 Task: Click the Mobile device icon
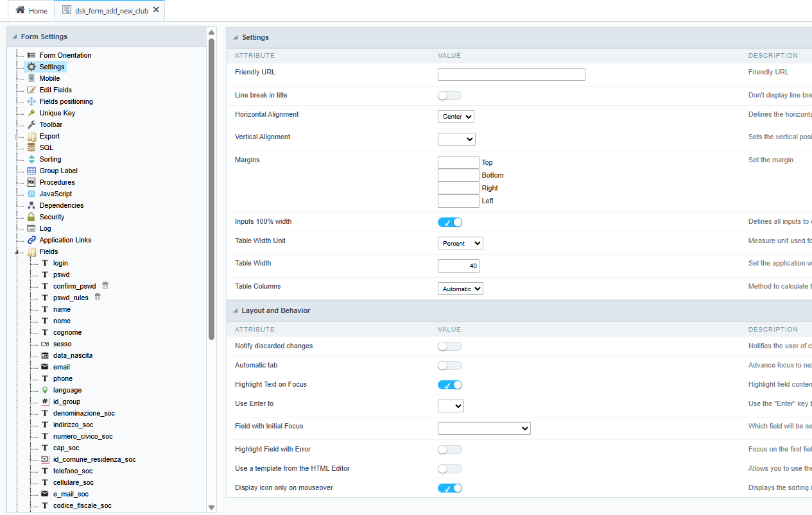coord(31,78)
